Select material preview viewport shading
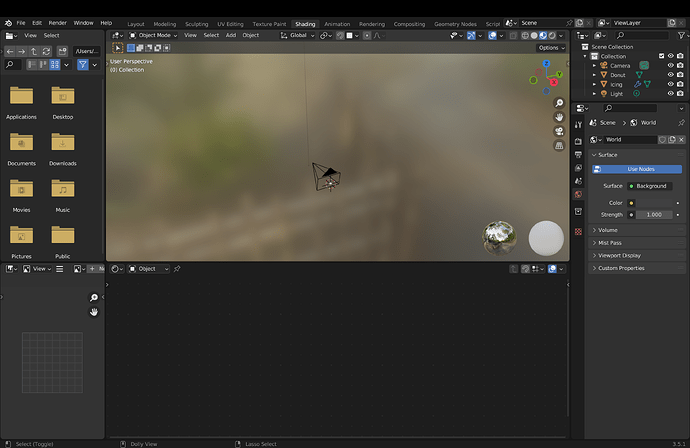 pyautogui.click(x=543, y=36)
